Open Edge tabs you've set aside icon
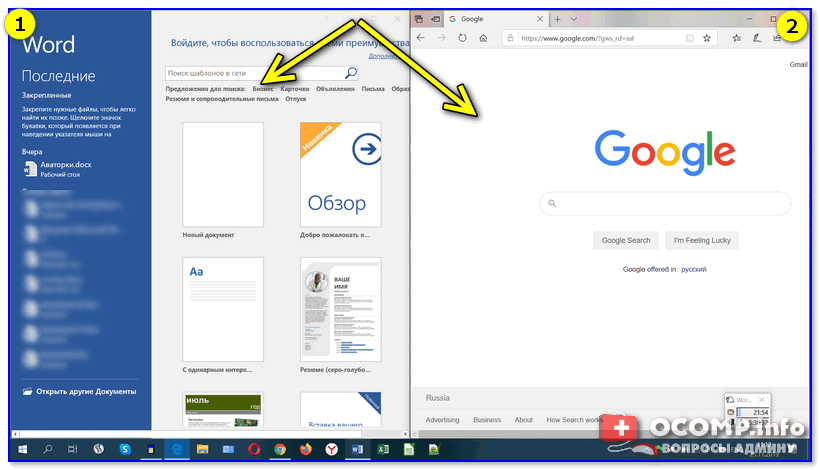This screenshot has width=820, height=470. click(x=419, y=19)
